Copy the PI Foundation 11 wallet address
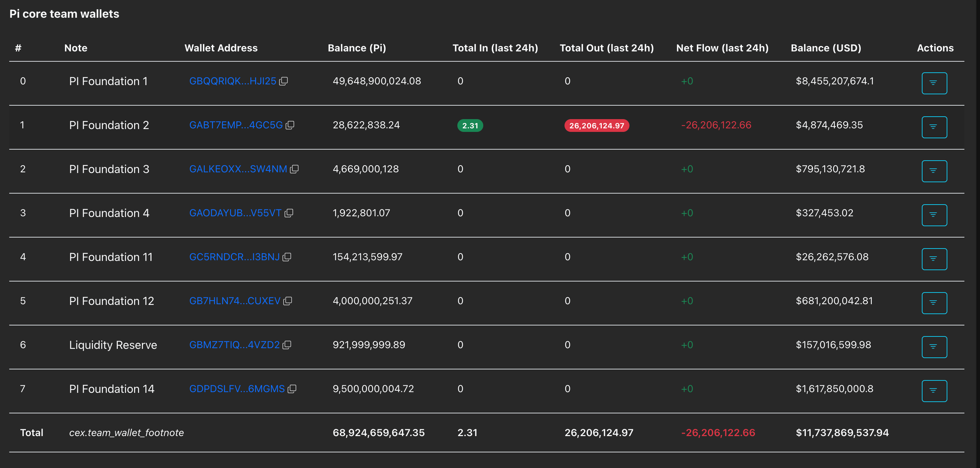The height and width of the screenshot is (468, 980). (287, 257)
